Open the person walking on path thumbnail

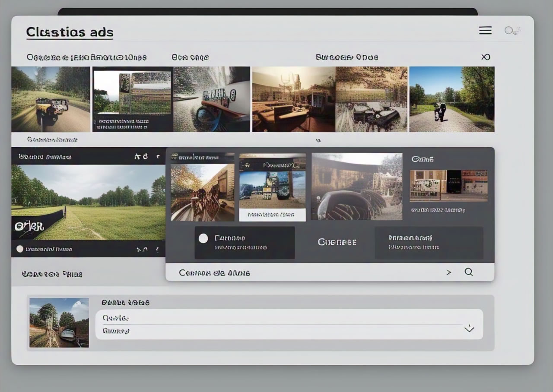[451, 99]
